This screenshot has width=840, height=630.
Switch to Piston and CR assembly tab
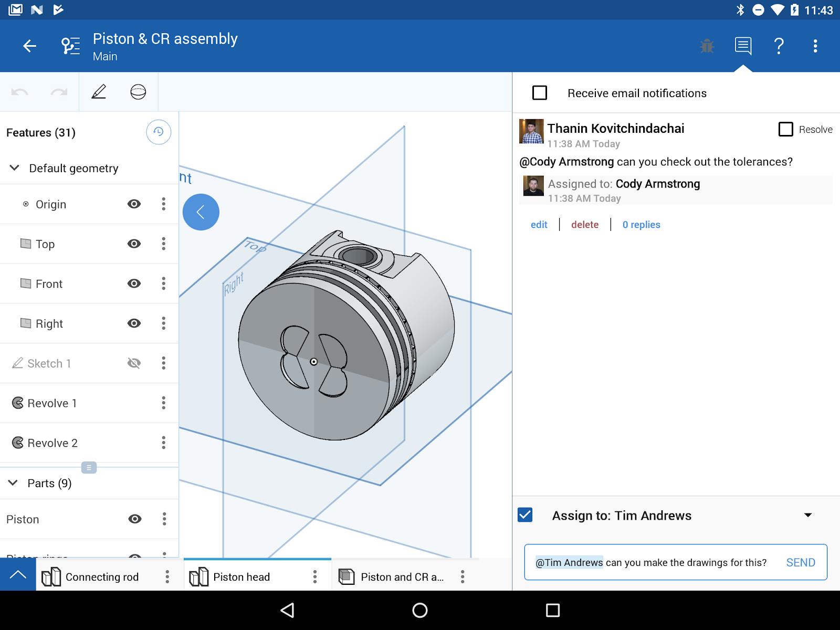402,577
